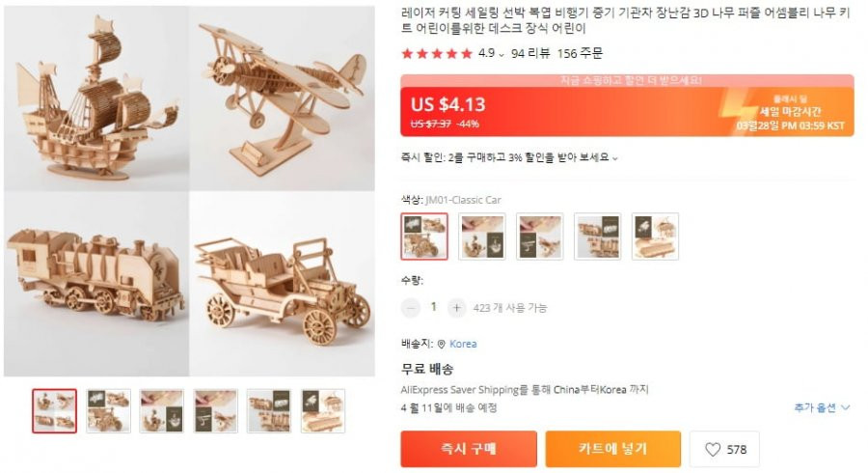Choose the fourth steam train color variant
This screenshot has width=868, height=473.
click(597, 236)
